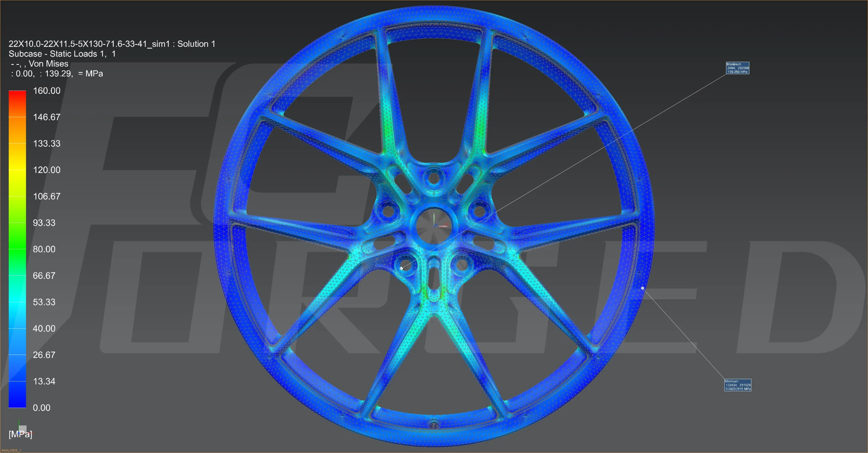This screenshot has width=868, height=453.
Task: Click the Minimum 0.00223115 MPa annotation box
Action: pos(738,385)
